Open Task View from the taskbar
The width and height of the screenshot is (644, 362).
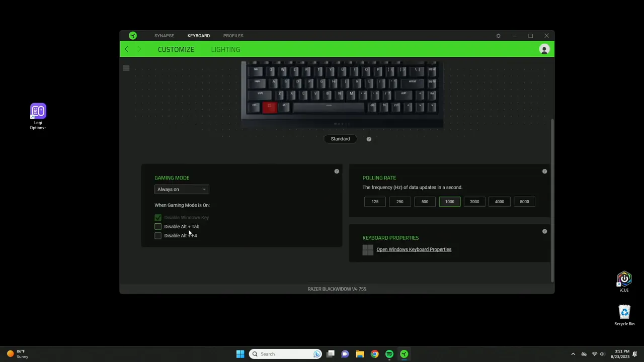point(331,354)
